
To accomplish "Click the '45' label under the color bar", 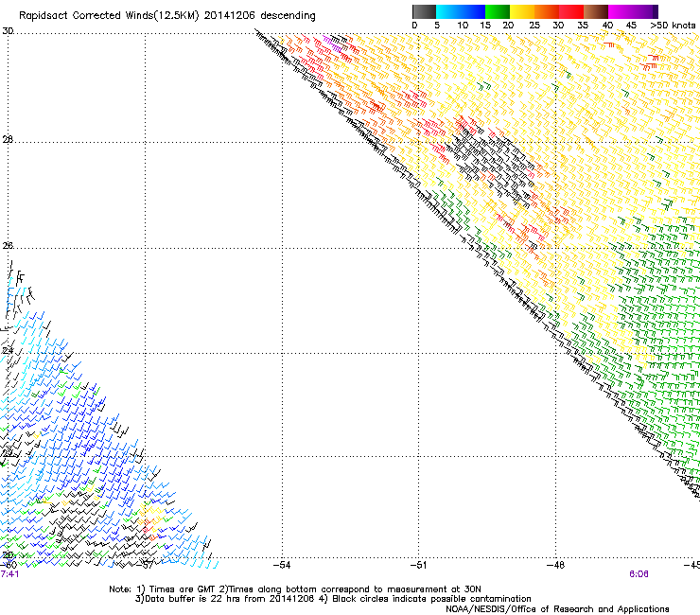I will click(x=631, y=26).
